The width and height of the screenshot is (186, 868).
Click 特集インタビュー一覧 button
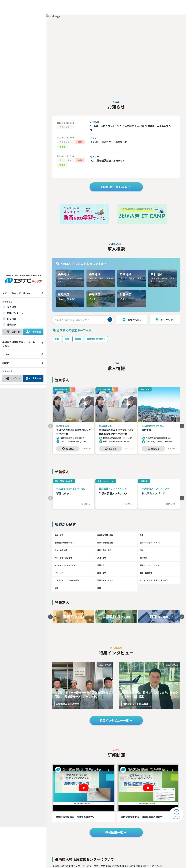(116, 720)
